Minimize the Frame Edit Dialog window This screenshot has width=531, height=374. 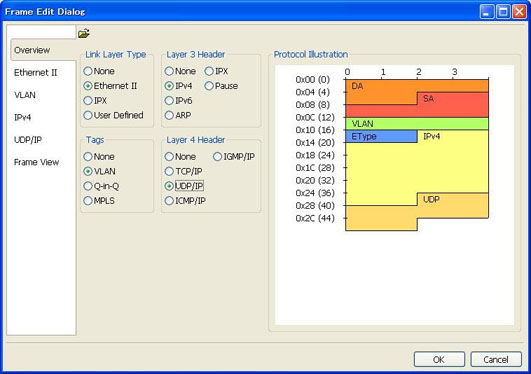[x=487, y=12]
